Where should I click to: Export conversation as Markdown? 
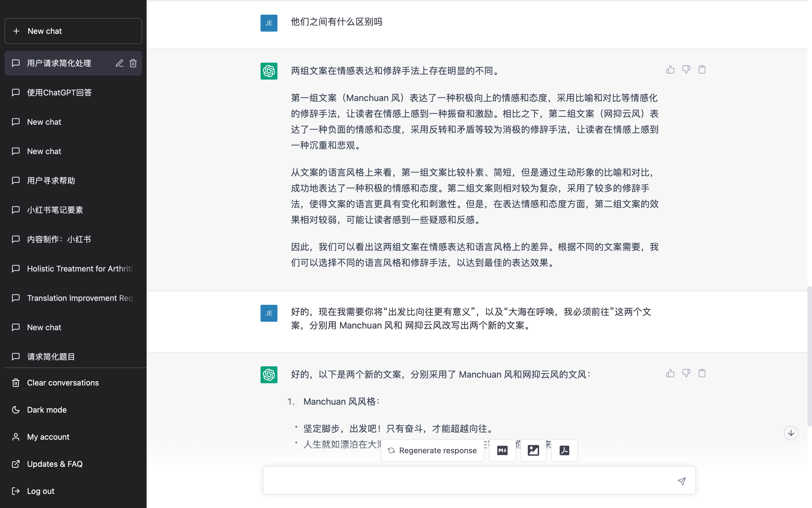(502, 450)
